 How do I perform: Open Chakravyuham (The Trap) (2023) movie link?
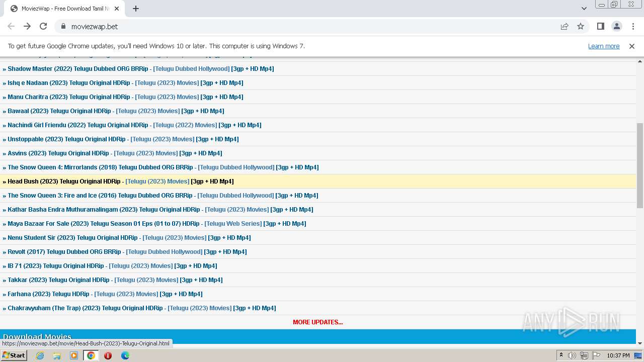[85, 308]
